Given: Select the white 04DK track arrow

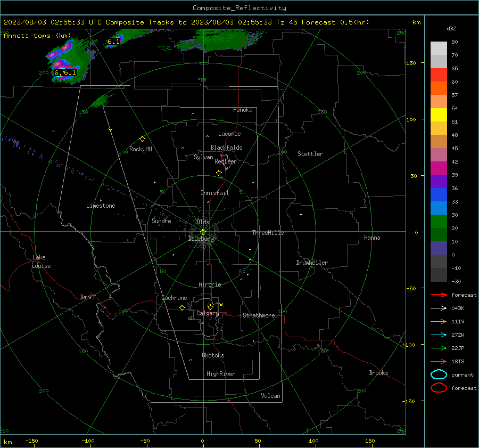Looking at the screenshot, I should tap(439, 308).
